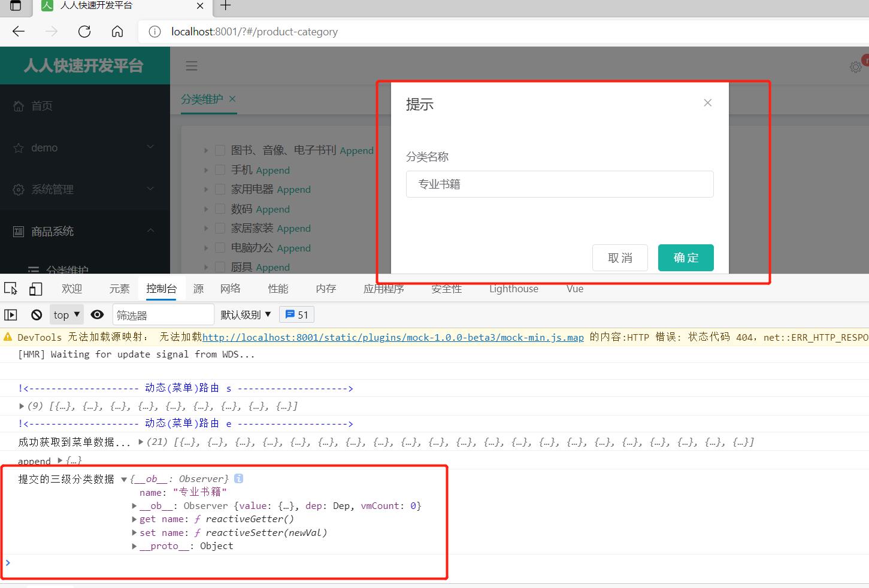Image resolution: width=869 pixels, height=588 pixels.
Task: Click the 取消 cancel button
Action: tap(620, 257)
